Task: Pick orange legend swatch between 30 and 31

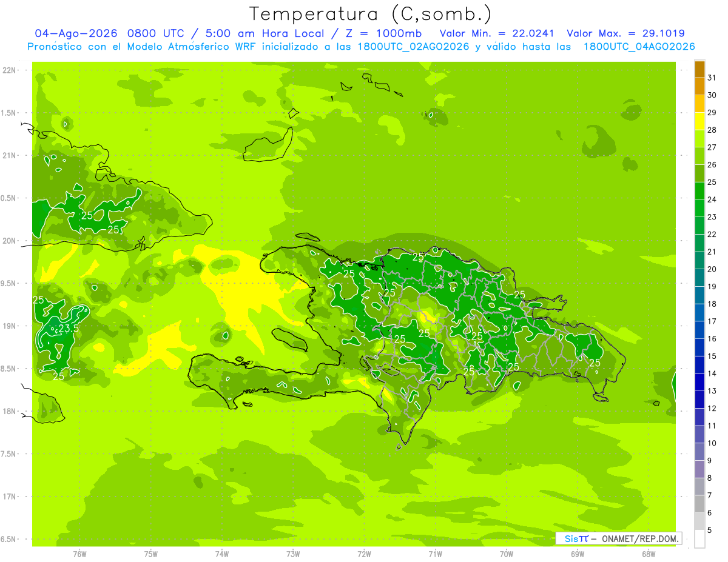Action: coord(699,86)
